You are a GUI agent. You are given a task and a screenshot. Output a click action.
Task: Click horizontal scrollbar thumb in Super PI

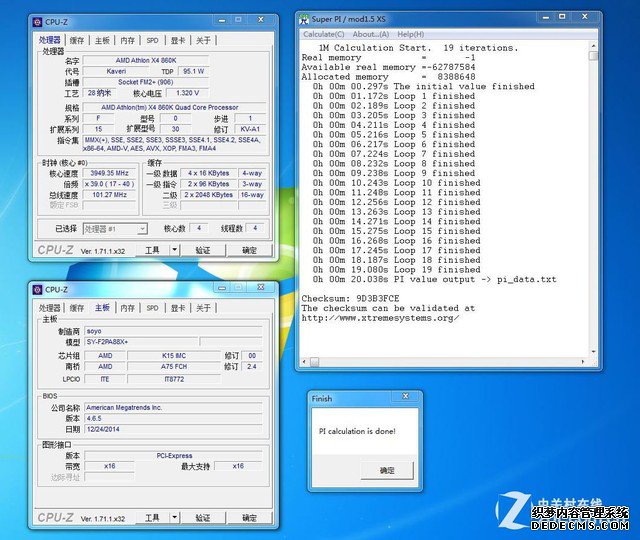[x=314, y=362]
